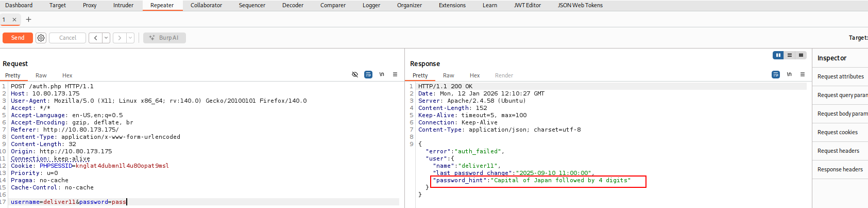Expand the Request attributes section in Inspector
868x208 pixels.
[840, 76]
